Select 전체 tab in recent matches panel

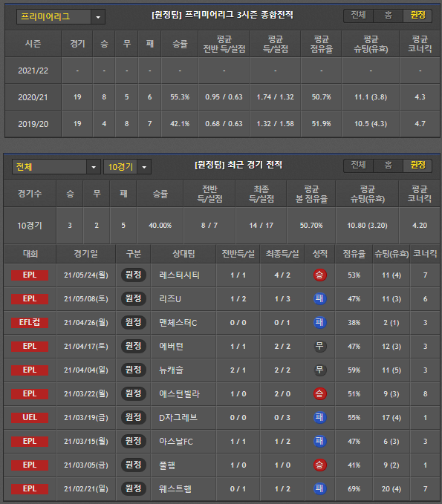click(x=358, y=166)
